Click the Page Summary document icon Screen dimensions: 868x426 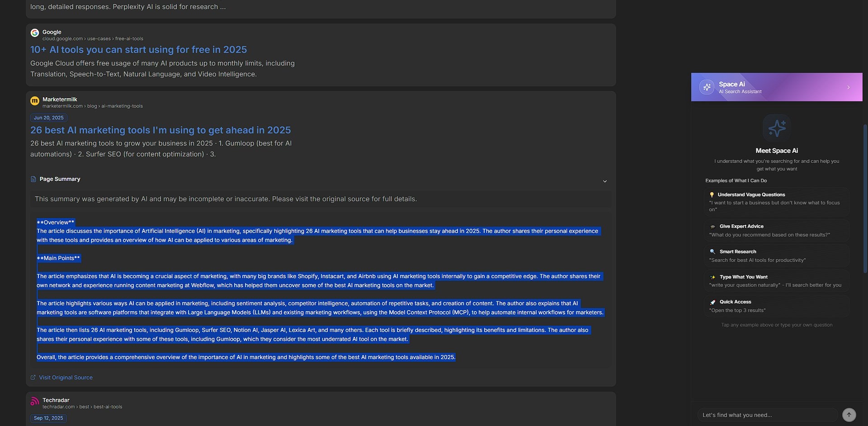(x=33, y=179)
